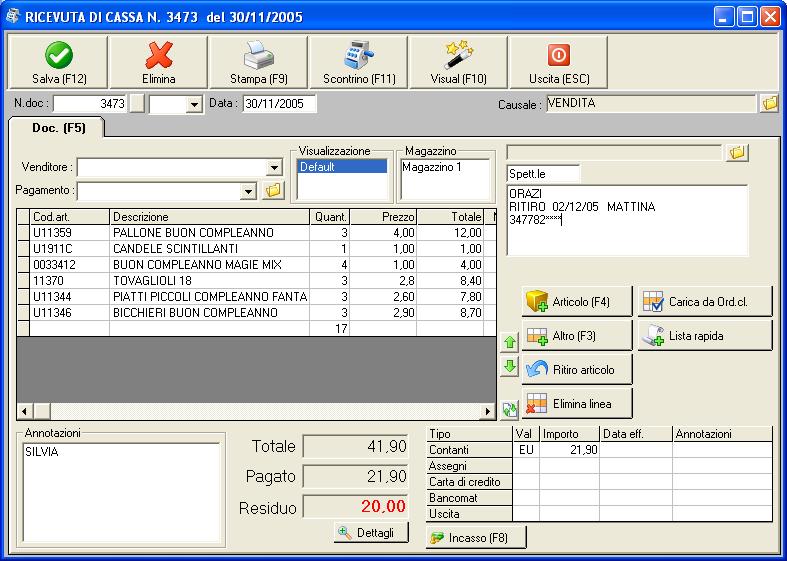Move the selected line down with the green arrow

point(509,366)
